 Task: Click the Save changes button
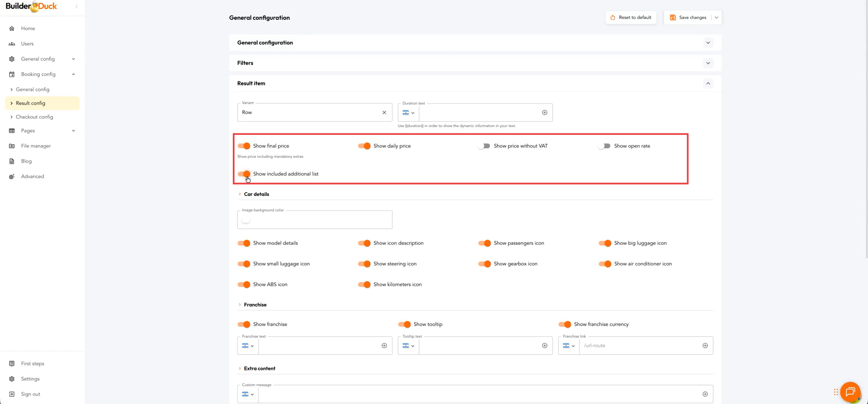(688, 18)
